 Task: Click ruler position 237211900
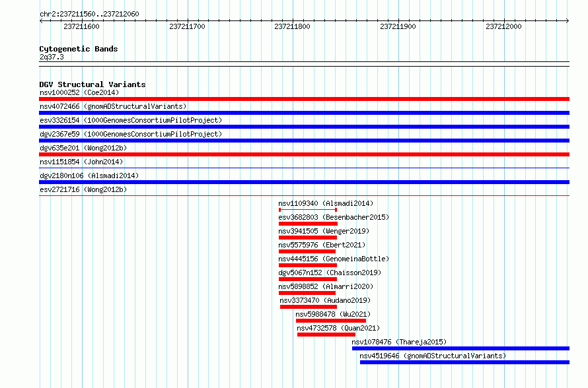point(398,26)
